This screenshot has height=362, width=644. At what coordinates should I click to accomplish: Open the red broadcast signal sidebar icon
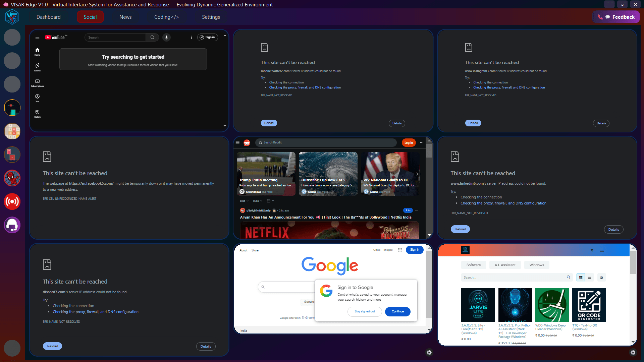12,201
